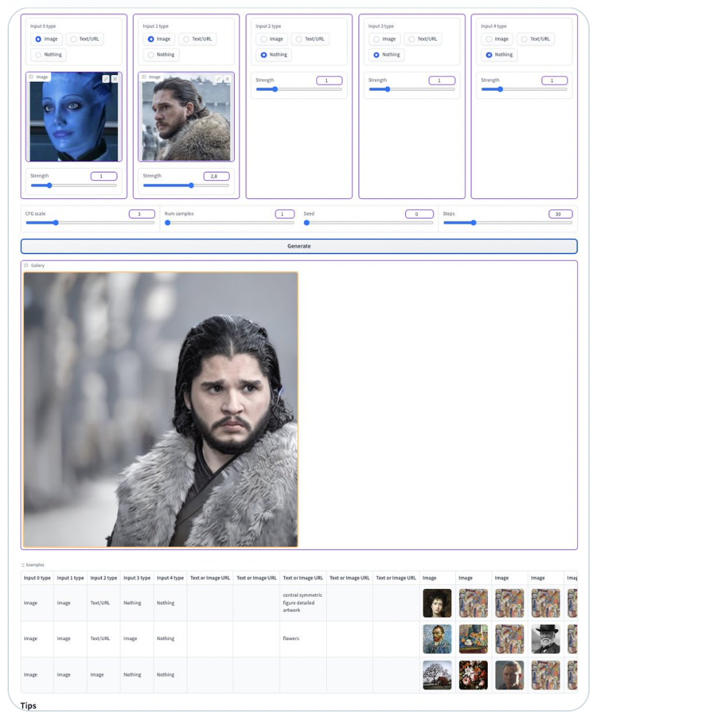Click the Steps number field showing 30
Viewport: 728px width, 713px height.
(560, 214)
